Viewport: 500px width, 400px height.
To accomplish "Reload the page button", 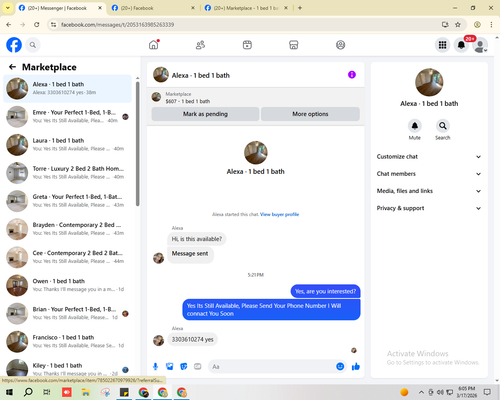I will (x=37, y=25).
